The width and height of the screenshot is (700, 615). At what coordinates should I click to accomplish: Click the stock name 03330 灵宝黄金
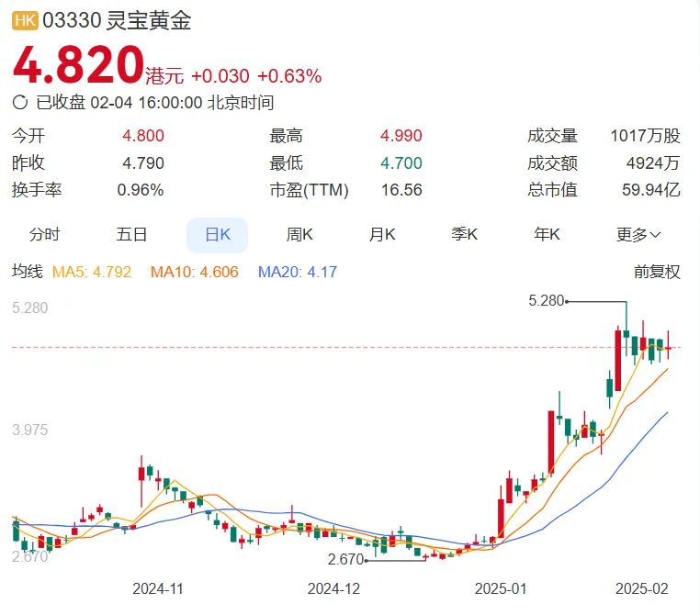117,21
